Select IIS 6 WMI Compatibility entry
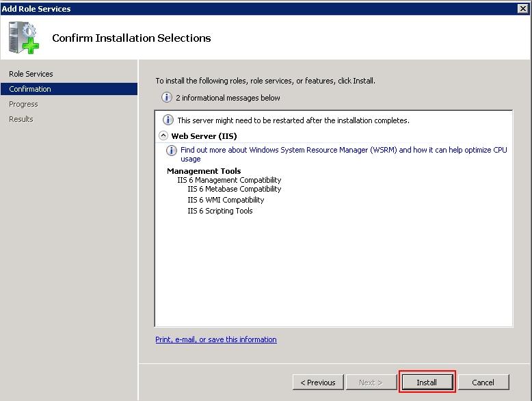532x401 pixels. (226, 200)
